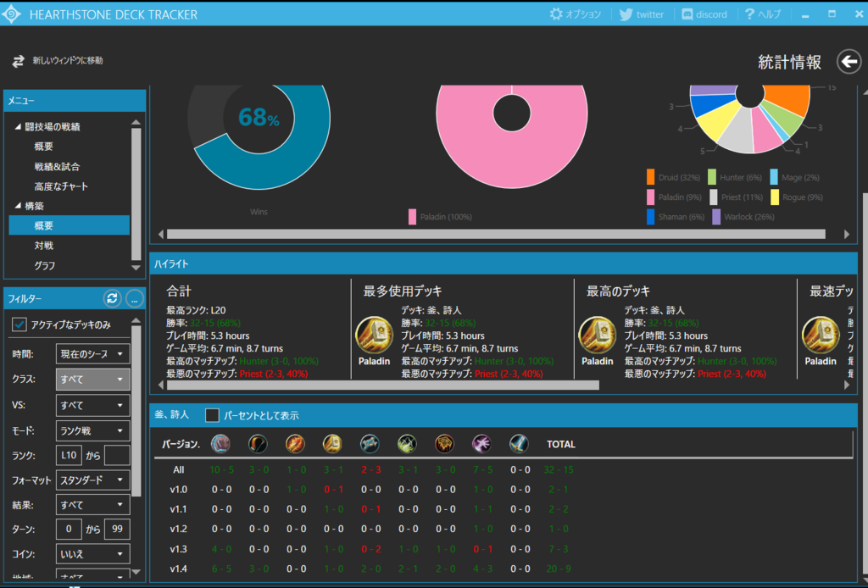The image size is (868, 588).
Task: Click the TOTAL column header
Action: coord(561,444)
